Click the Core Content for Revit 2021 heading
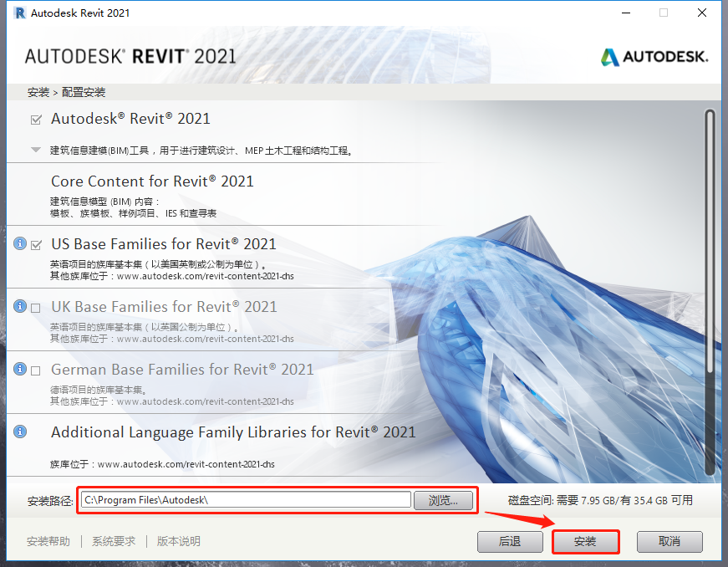The width and height of the screenshot is (728, 567). [x=152, y=181]
